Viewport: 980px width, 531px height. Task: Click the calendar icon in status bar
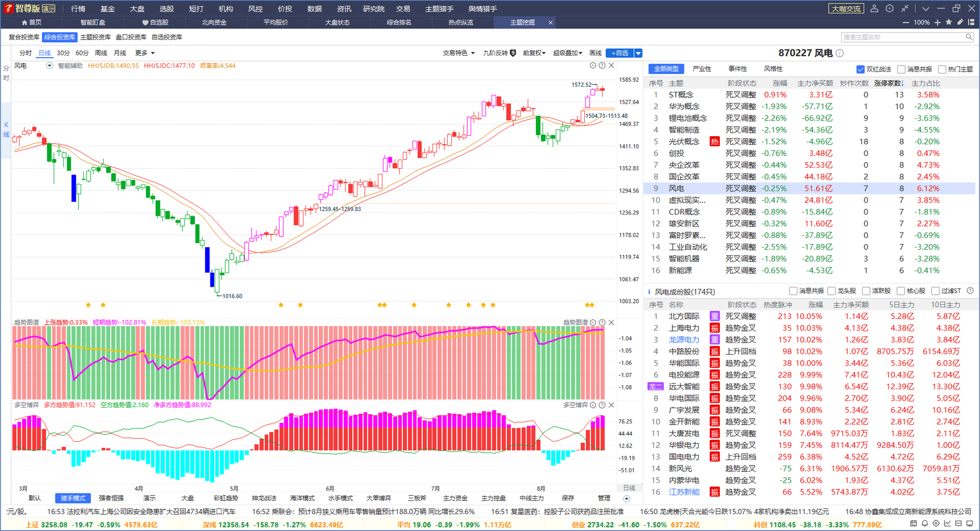click(x=913, y=524)
